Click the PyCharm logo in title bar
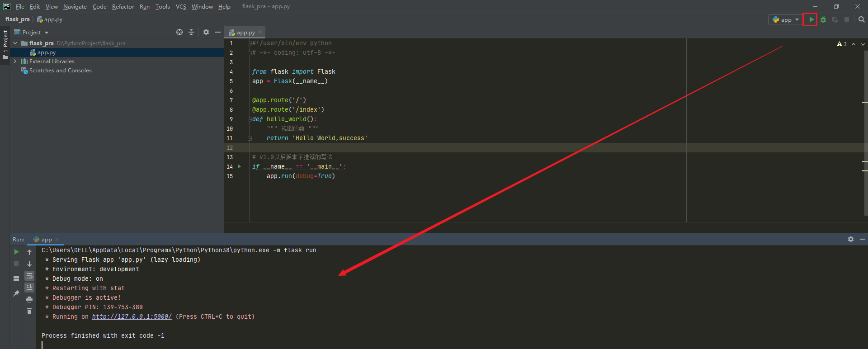Image resolution: width=868 pixels, height=349 pixels. click(x=7, y=6)
